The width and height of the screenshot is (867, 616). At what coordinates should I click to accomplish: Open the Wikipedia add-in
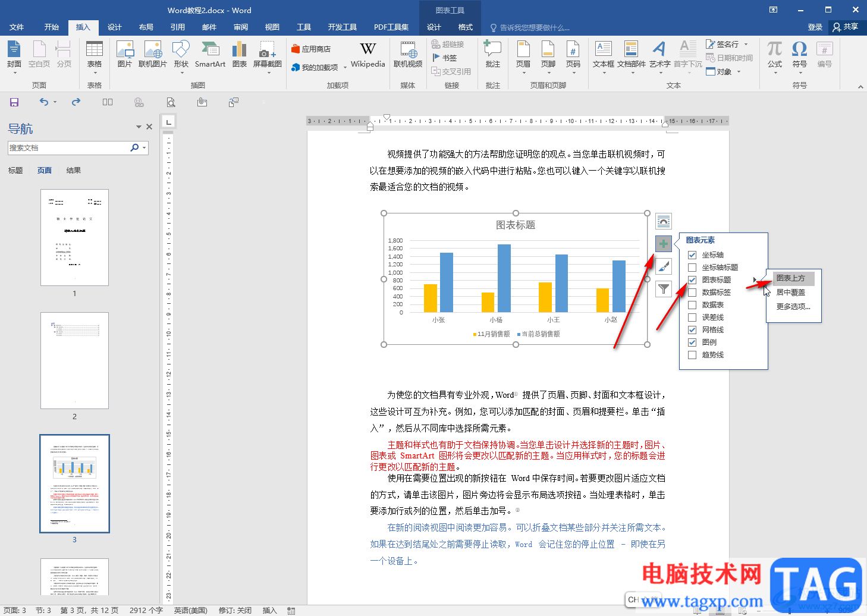367,54
